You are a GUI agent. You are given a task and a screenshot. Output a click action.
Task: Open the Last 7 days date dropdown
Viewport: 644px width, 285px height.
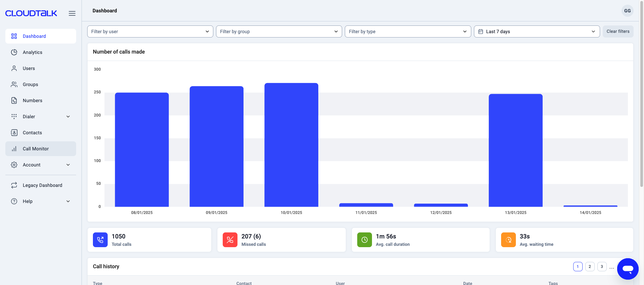pyautogui.click(x=537, y=31)
